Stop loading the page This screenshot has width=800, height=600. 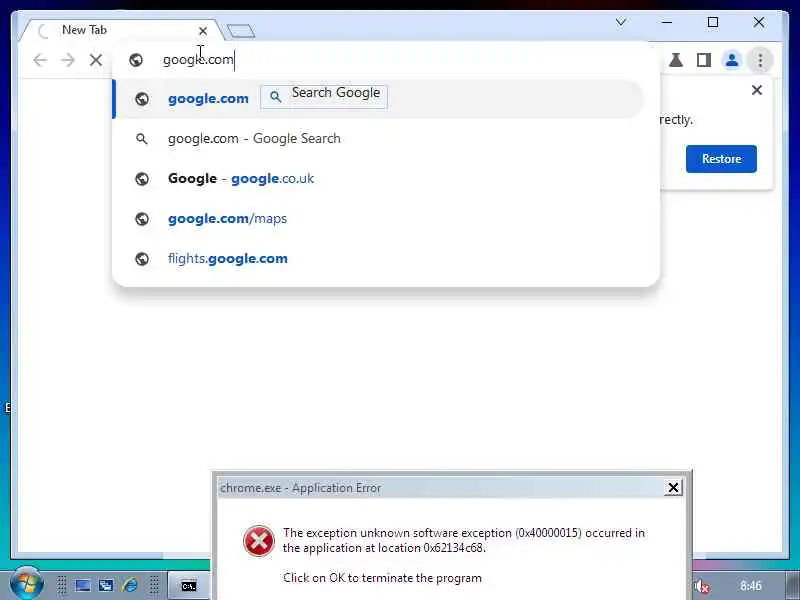95,60
